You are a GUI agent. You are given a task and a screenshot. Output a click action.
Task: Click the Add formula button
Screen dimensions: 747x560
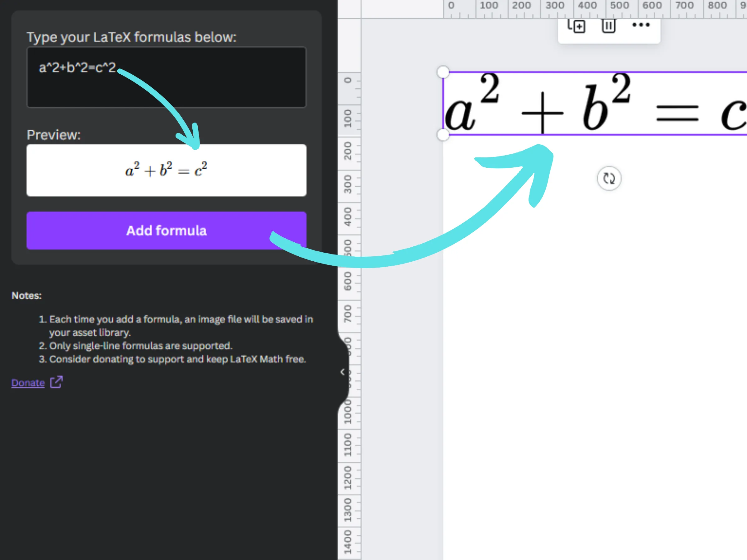166,231
